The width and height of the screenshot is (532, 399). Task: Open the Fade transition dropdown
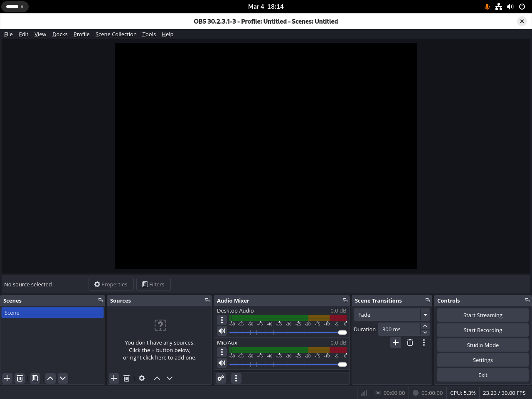coord(425,315)
